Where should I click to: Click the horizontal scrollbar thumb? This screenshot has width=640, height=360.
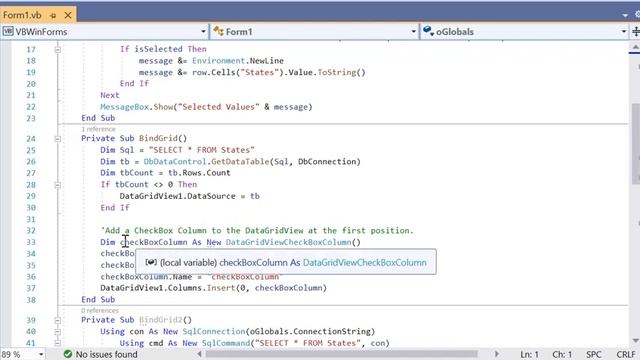click(x=341, y=354)
